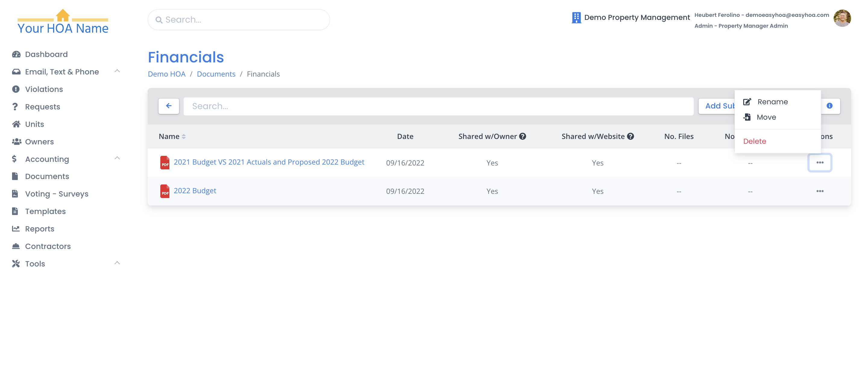868x384 pixels.
Task: Open Owners from sidebar
Action: [x=39, y=142]
